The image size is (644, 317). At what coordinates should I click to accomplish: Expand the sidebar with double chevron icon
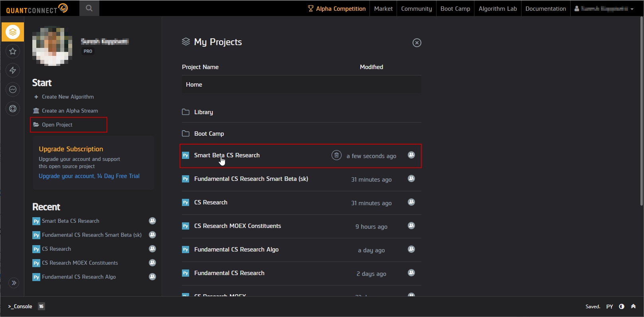[x=14, y=283]
